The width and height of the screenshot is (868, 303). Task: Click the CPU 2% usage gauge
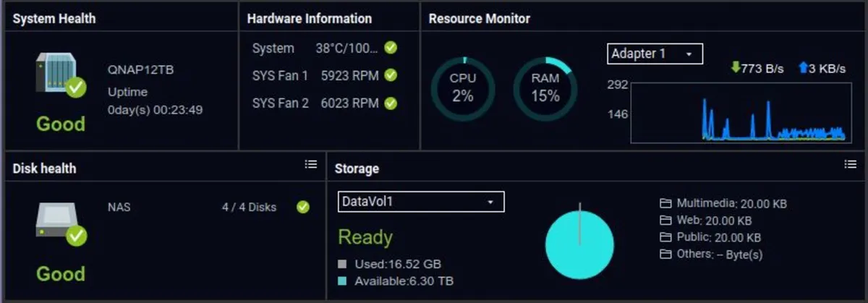[463, 89]
